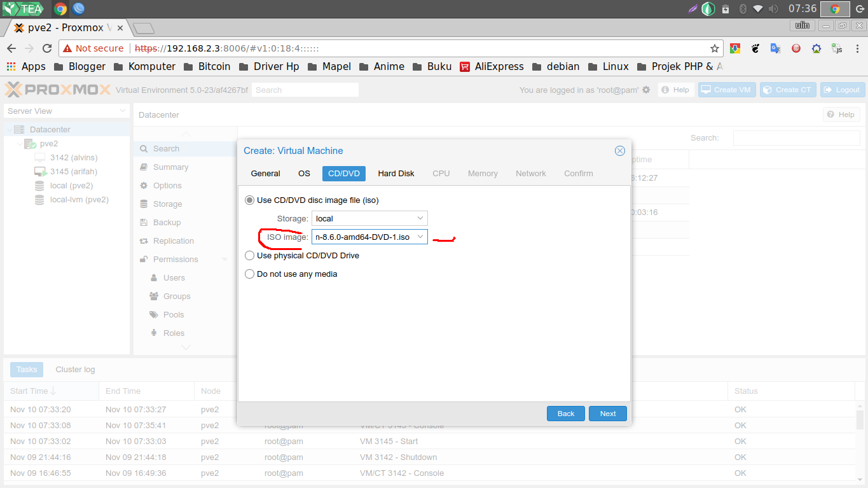Click the End Time column header
868x488 pixels.
(x=146, y=391)
